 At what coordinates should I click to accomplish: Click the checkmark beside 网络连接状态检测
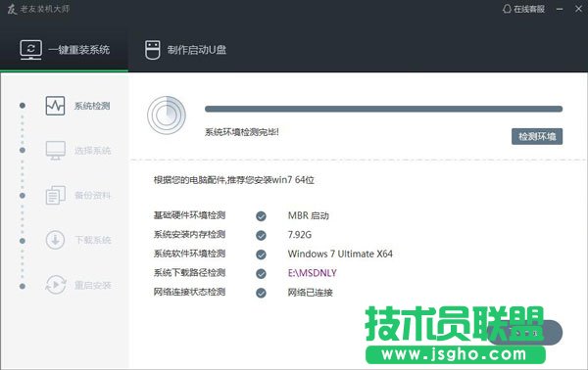coord(261,293)
